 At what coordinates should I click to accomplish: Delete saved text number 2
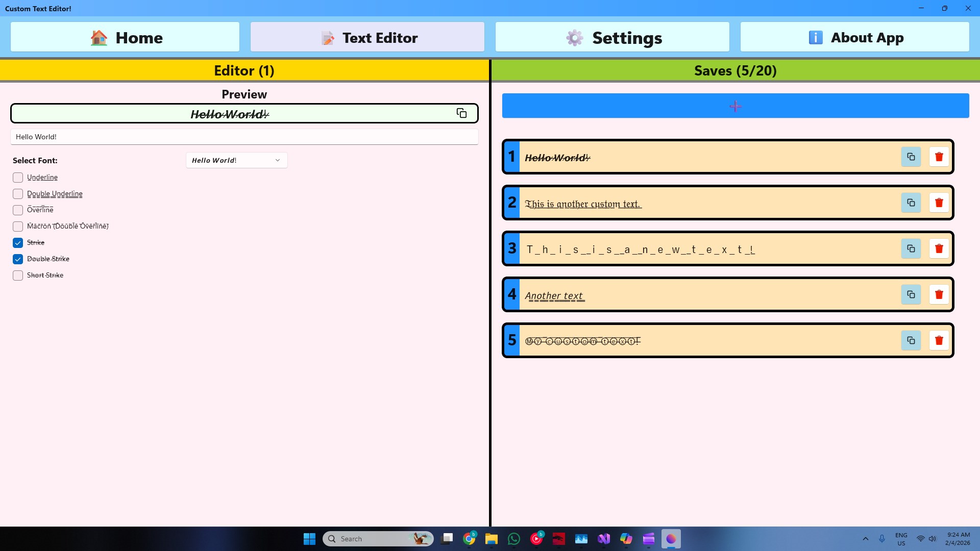coord(939,203)
